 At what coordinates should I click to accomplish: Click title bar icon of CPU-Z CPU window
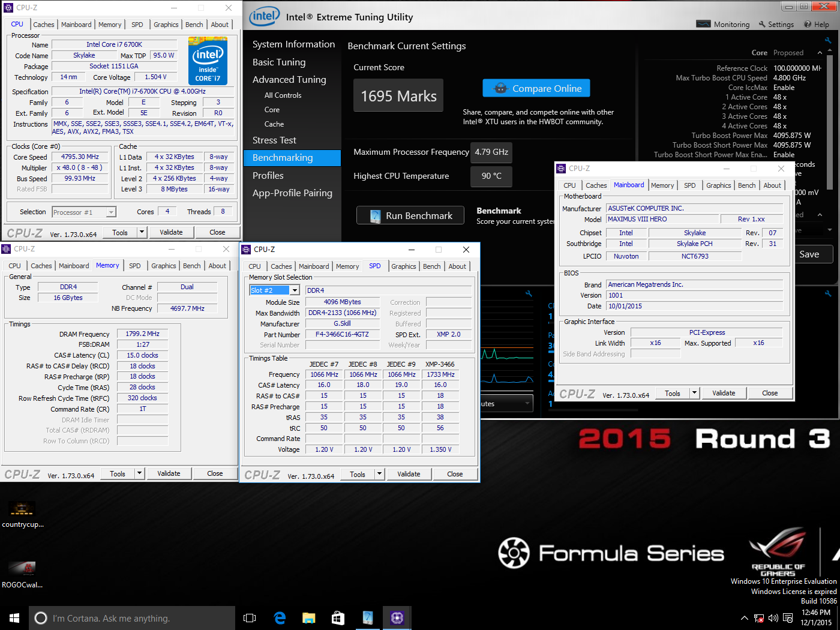8,8
